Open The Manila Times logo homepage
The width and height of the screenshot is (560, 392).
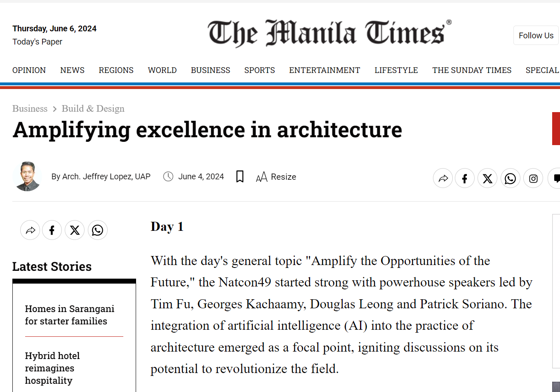330,33
